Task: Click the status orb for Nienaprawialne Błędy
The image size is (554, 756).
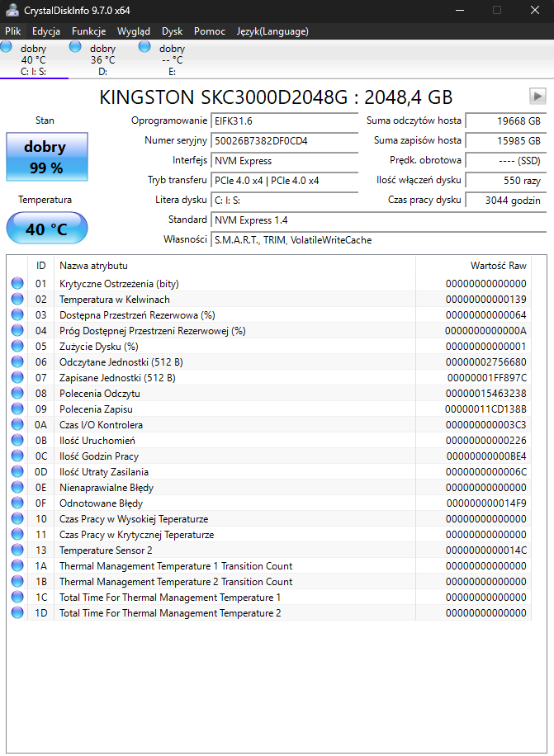Action: [17, 487]
